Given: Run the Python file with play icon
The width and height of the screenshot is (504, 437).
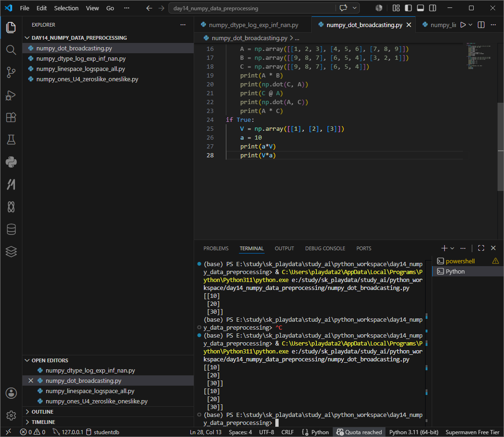Looking at the screenshot, I should (462, 25).
